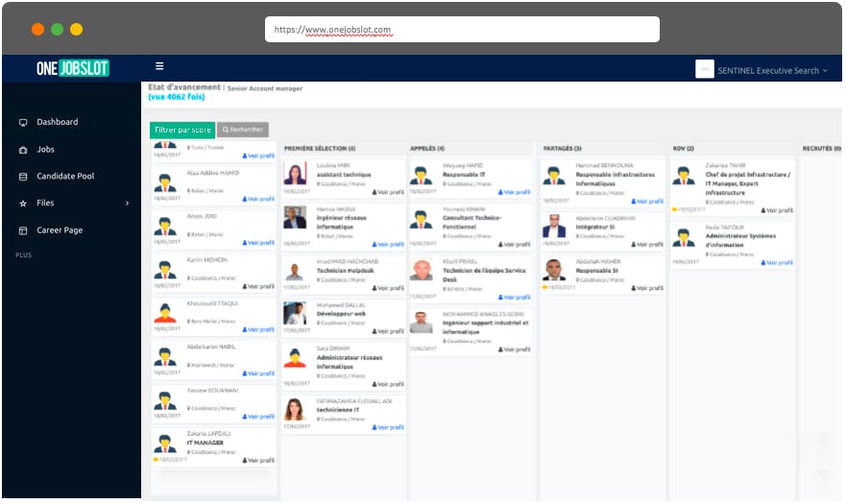Click the Rechercher search button
The height and width of the screenshot is (504, 846).
pos(243,130)
